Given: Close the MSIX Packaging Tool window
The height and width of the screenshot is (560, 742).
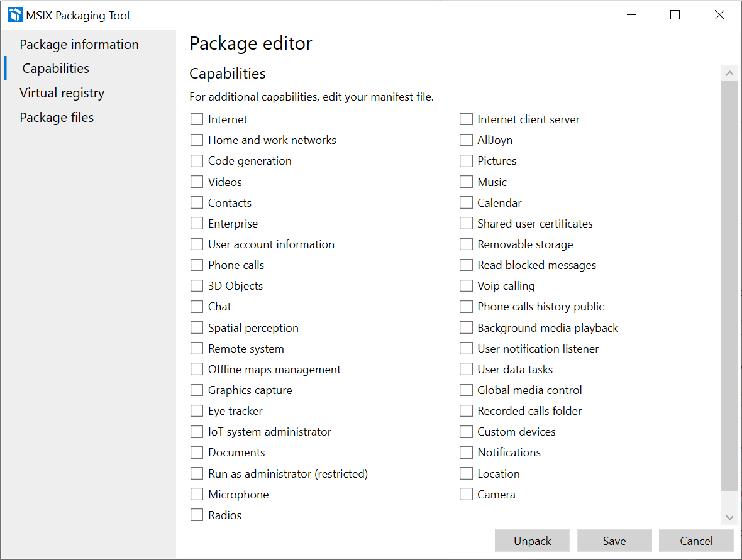Looking at the screenshot, I should click(719, 15).
